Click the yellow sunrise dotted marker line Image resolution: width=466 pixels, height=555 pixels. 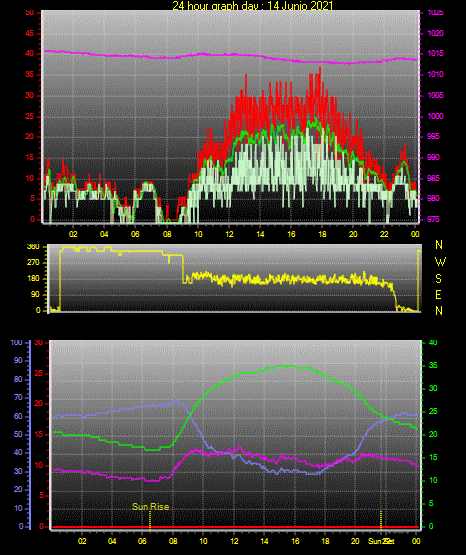coord(150,520)
